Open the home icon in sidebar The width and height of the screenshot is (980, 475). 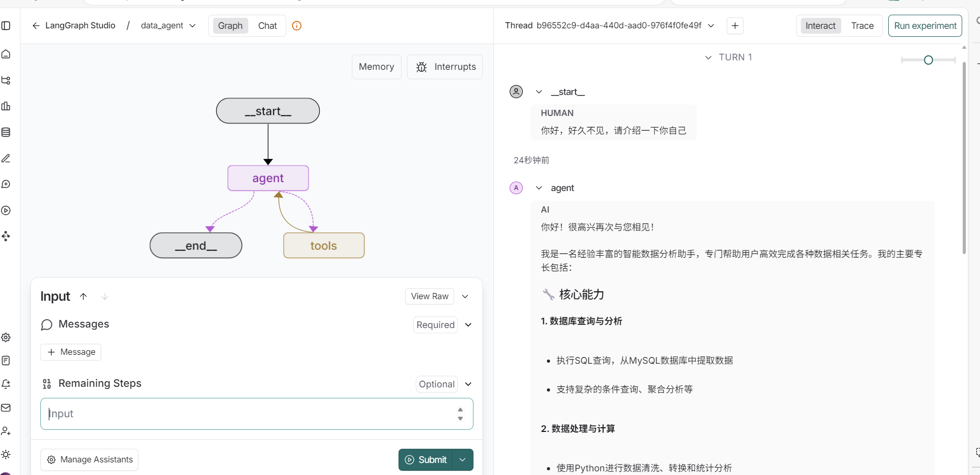click(x=6, y=54)
